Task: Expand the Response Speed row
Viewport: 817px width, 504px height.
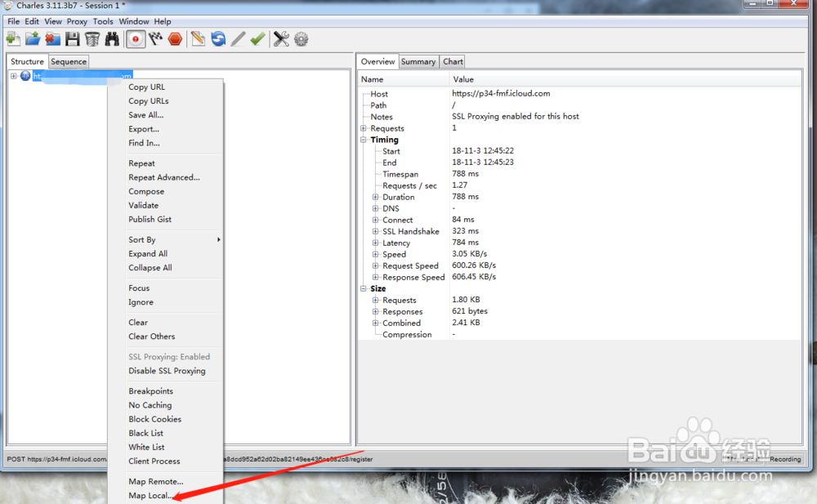Action: pyautogui.click(x=375, y=277)
